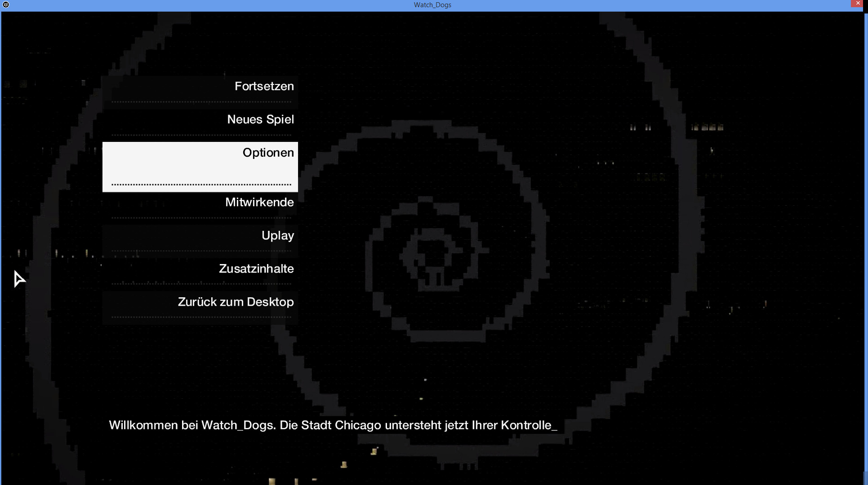Select Fortsetzen to continue the game

[264, 86]
